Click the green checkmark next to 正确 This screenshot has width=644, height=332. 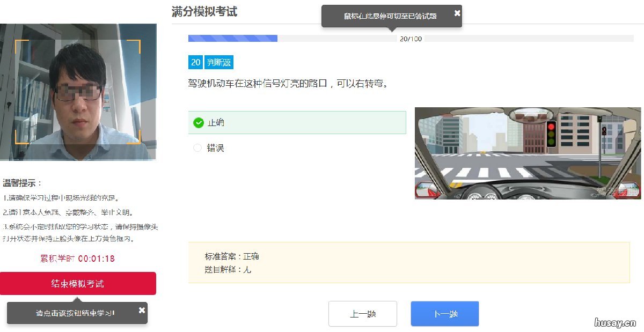(199, 122)
